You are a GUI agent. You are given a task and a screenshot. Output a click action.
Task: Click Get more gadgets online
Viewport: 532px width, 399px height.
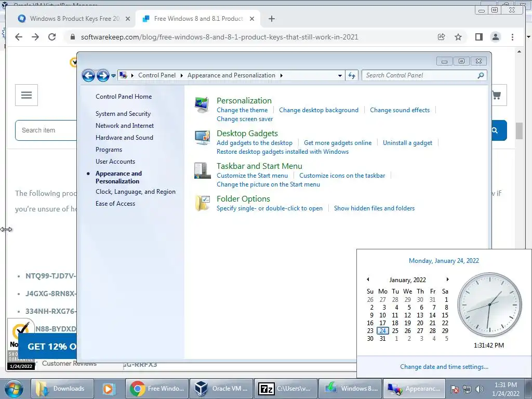(x=338, y=143)
